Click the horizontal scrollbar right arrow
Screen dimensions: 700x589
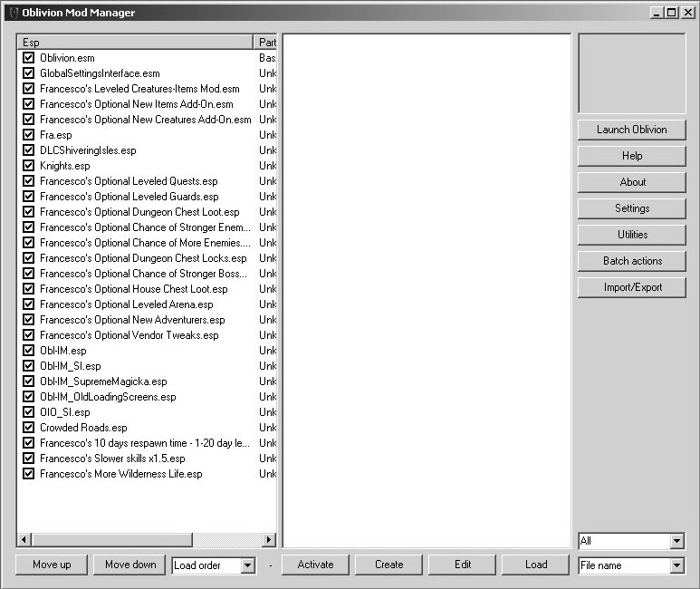268,540
